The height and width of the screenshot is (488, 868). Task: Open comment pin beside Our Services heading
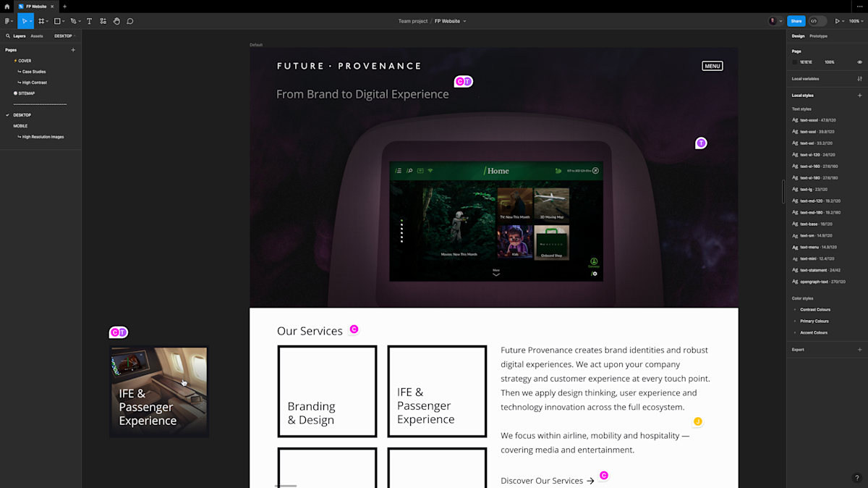[x=354, y=329]
